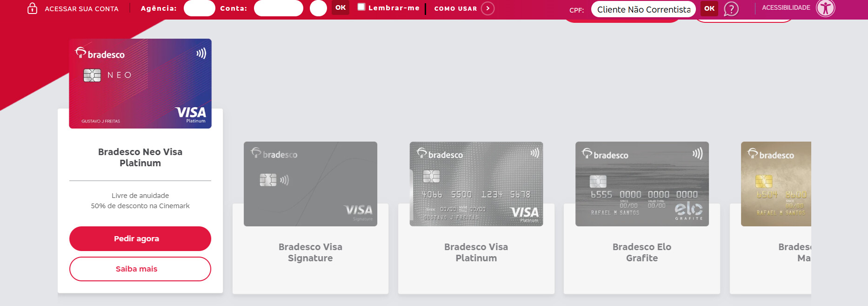Click the account digit field after Conta
868x306 pixels.
click(x=318, y=8)
